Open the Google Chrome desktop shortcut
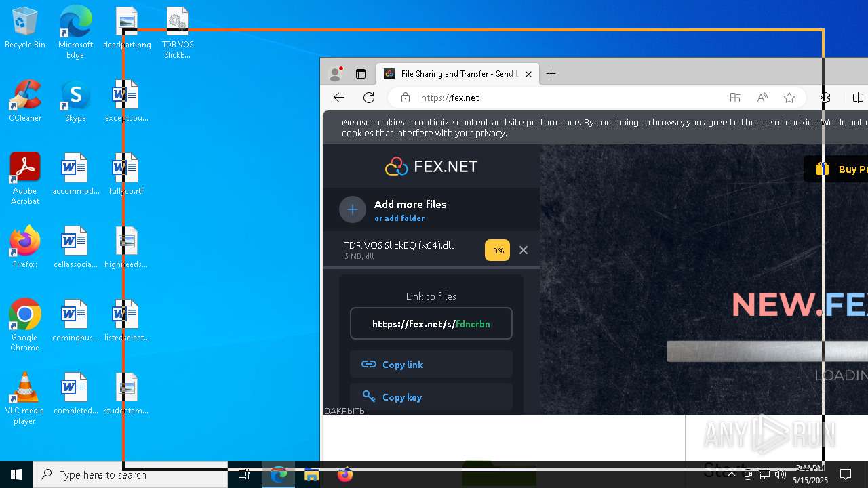The width and height of the screenshot is (868, 488). 25,325
